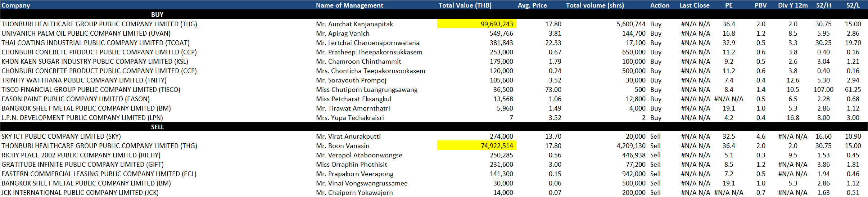The image size is (868, 197).
Task: Select THAI COATING INDUSTRIAL (TCOAT) cell
Action: tap(95, 43)
